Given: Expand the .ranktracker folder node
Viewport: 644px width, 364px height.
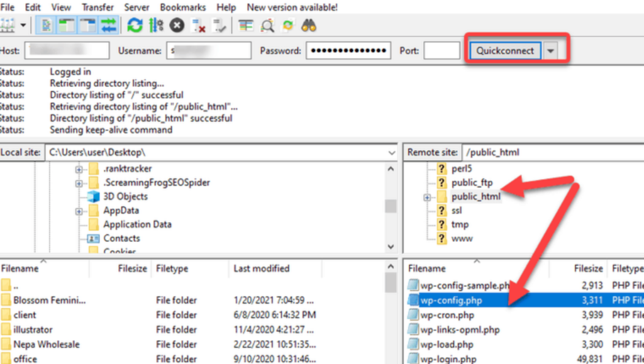Looking at the screenshot, I should point(79,169).
